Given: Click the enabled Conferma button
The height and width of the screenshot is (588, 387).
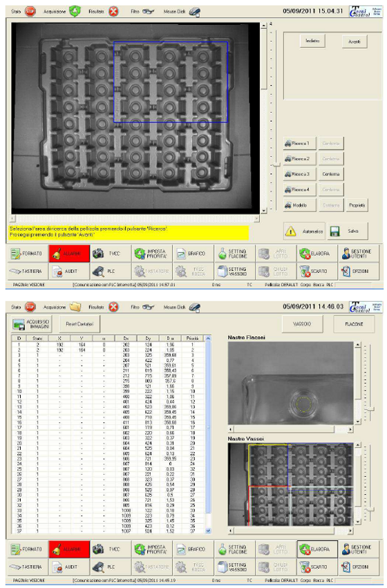Looking at the screenshot, I should [331, 174].
